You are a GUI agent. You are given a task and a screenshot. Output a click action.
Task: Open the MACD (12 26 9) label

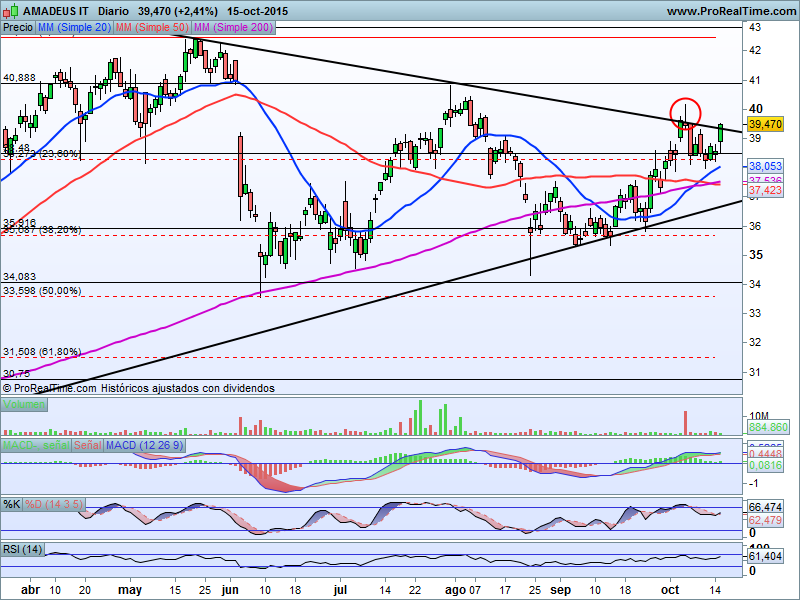144,445
